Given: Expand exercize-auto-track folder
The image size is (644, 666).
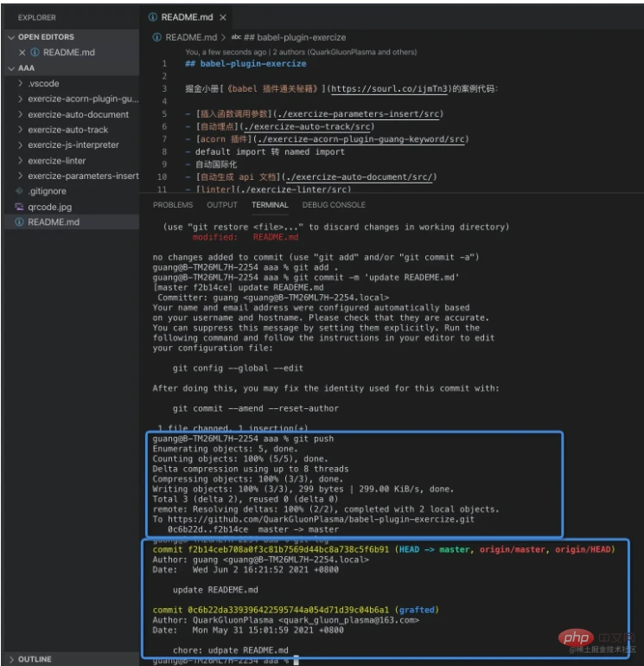Looking at the screenshot, I should click(x=20, y=130).
